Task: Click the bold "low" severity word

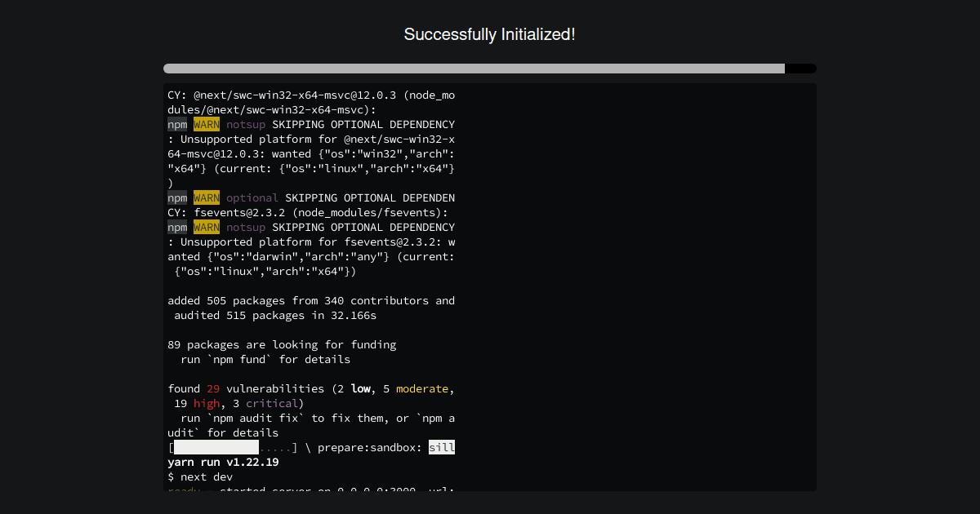Action: pyautogui.click(x=360, y=389)
